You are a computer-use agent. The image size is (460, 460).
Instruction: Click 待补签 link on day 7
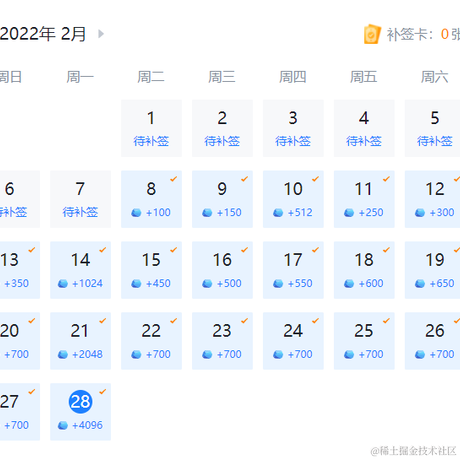80,212
